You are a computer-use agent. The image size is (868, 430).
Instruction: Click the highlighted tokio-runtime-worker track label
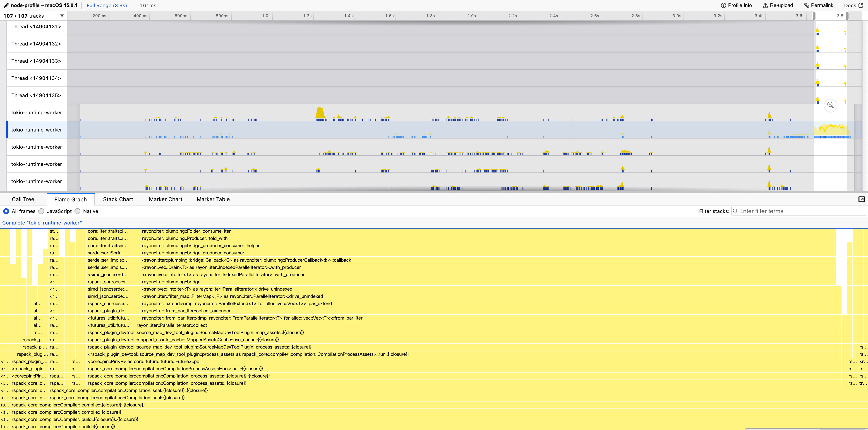pos(36,130)
